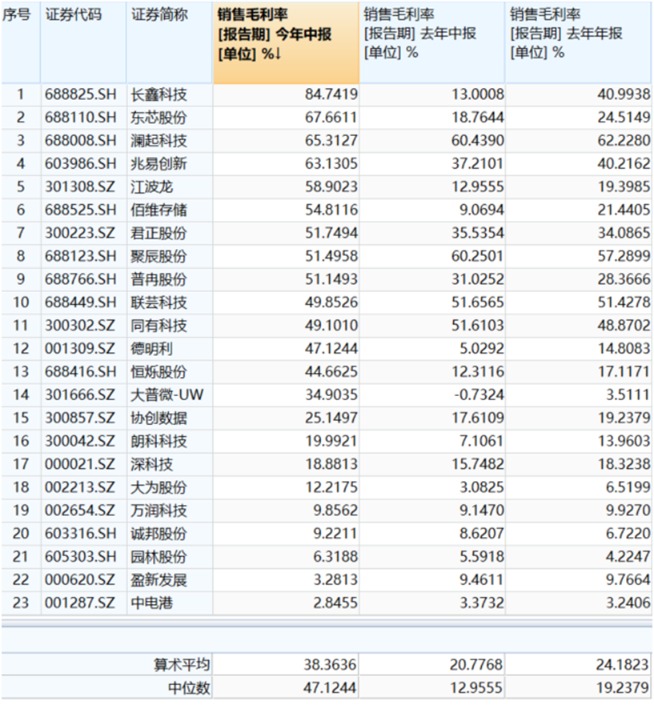Image resolution: width=654 pixels, height=705 pixels.
Task: Sort by 销售毛利率 今年中报 column header
Action: (x=286, y=42)
